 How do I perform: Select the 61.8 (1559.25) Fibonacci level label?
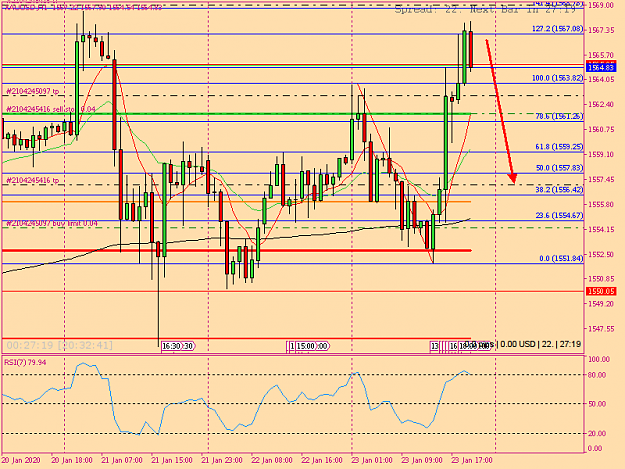(x=559, y=147)
